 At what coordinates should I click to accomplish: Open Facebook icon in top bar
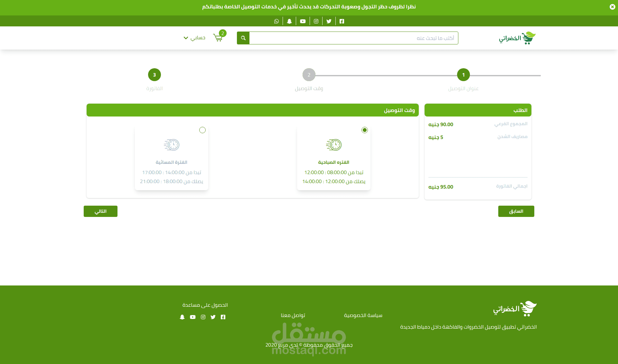click(x=342, y=21)
